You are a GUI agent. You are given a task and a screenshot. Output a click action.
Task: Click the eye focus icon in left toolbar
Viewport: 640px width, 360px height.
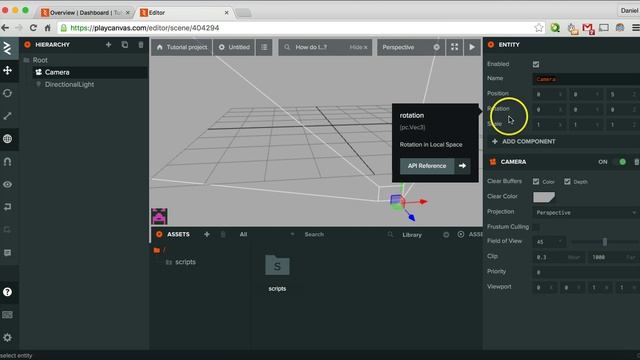click(x=7, y=184)
